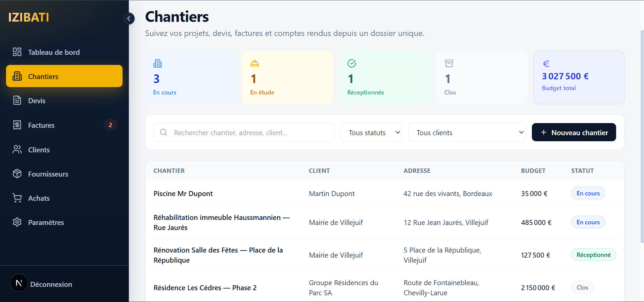
Task: Click the euro icon in Budget total card
Action: pos(546,64)
